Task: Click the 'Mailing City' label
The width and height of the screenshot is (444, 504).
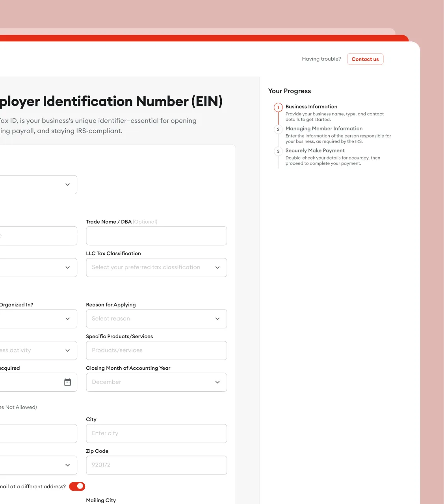Action: click(101, 500)
